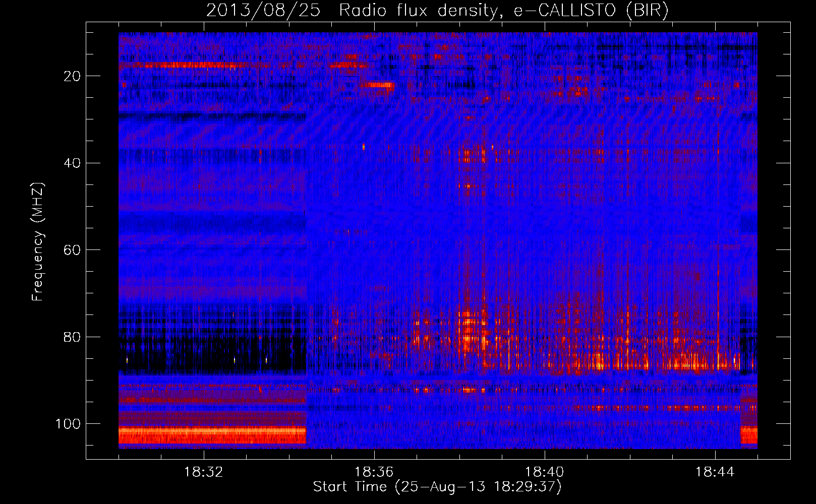This screenshot has height=504, width=816.
Task: Click the x-axis time label '18:36'
Action: point(374,472)
